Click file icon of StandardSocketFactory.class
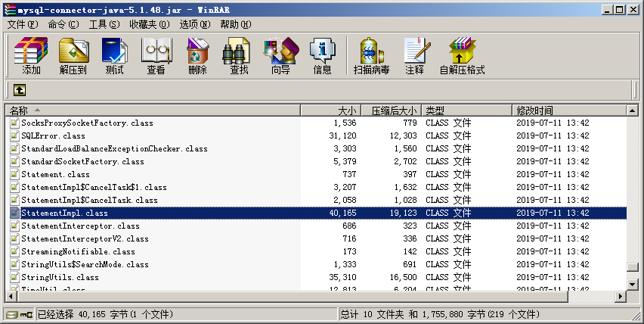The image size is (644, 324). click(14, 161)
